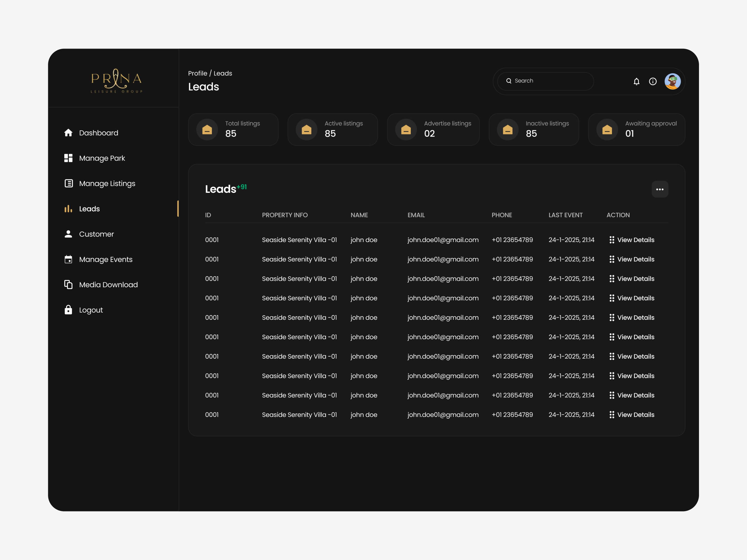Open Manage Park from sidebar
The width and height of the screenshot is (747, 560).
[102, 158]
